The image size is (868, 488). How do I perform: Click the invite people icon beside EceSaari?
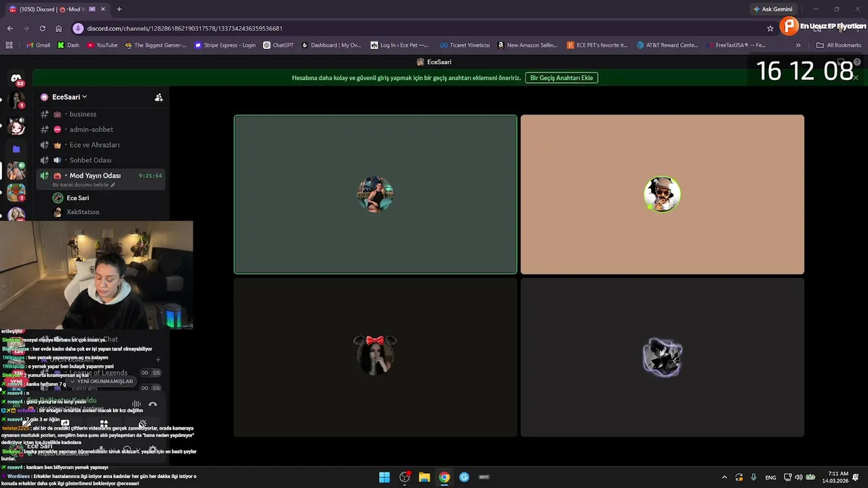coord(159,97)
